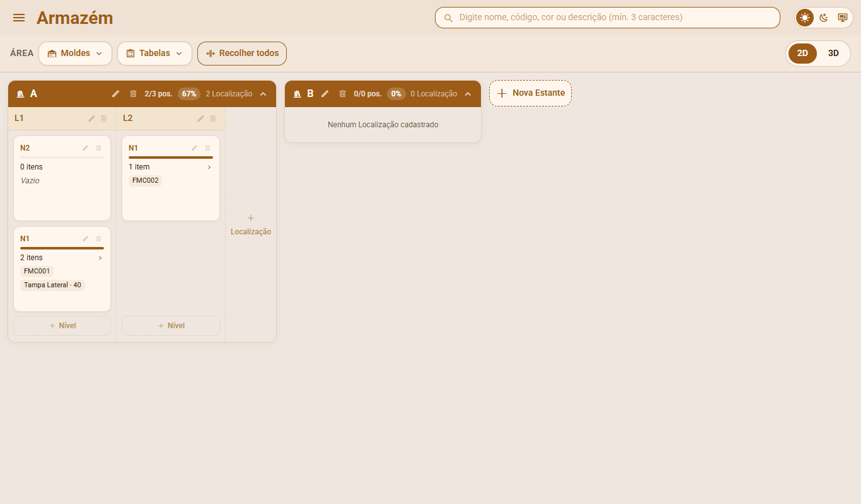Switch to light theme
The height and width of the screenshot is (504, 861).
point(805,18)
